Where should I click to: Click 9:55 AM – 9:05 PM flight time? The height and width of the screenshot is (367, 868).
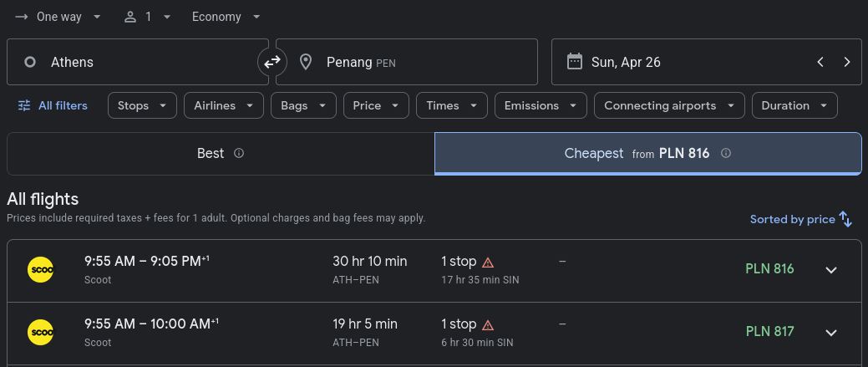[x=147, y=262]
